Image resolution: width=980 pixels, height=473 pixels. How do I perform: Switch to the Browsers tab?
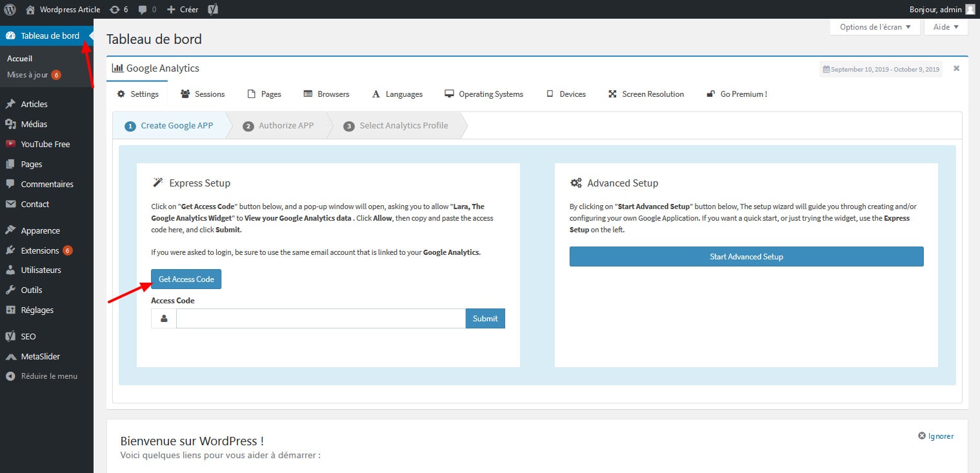tap(326, 94)
